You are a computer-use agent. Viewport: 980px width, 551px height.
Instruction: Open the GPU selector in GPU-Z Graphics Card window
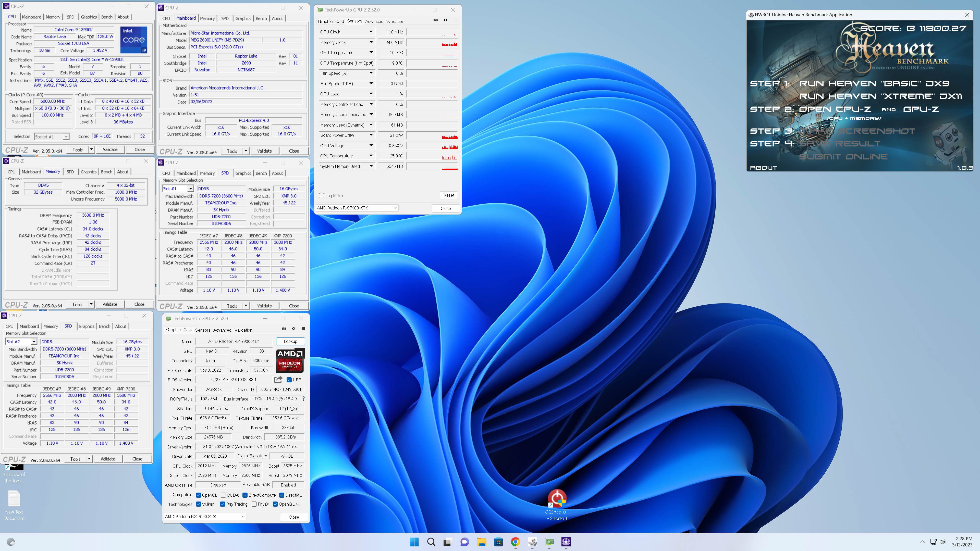tap(205, 516)
